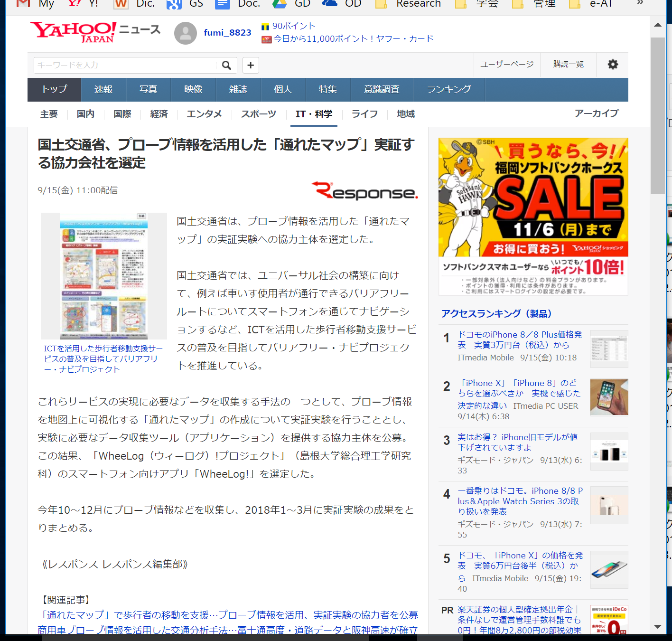Open the e-AI bookmark folder
This screenshot has width=672, height=641.
590,4
